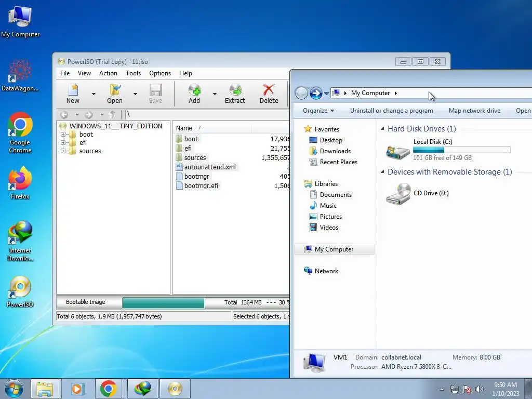This screenshot has width=532, height=399.
Task: Select the CD Drive (D:) icon
Action: [398, 194]
